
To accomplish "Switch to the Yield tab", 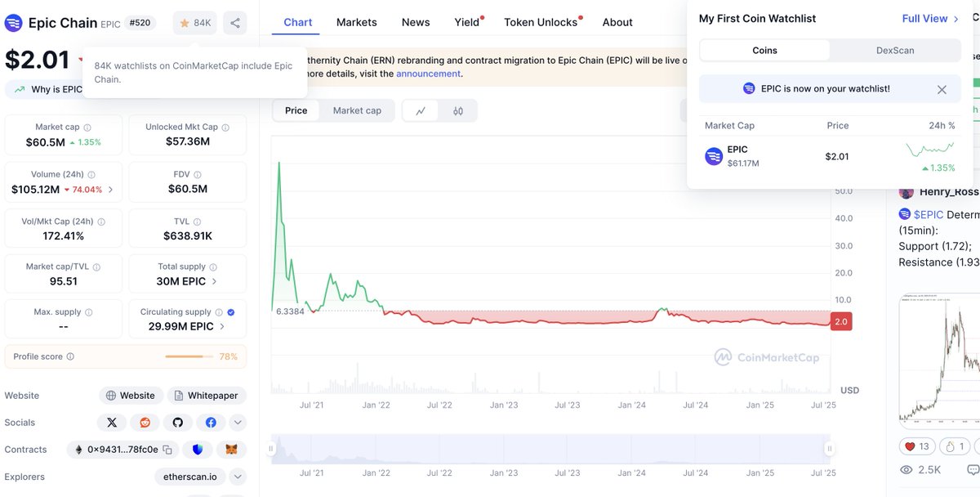I will [467, 22].
